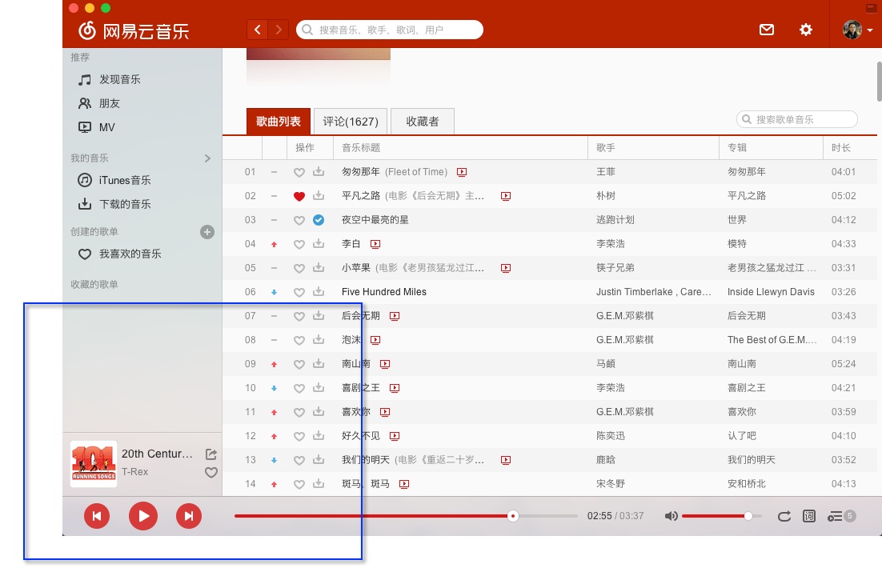The image size is (882, 588).
Task: Like the song 夜空中最亮的星
Action: point(299,220)
